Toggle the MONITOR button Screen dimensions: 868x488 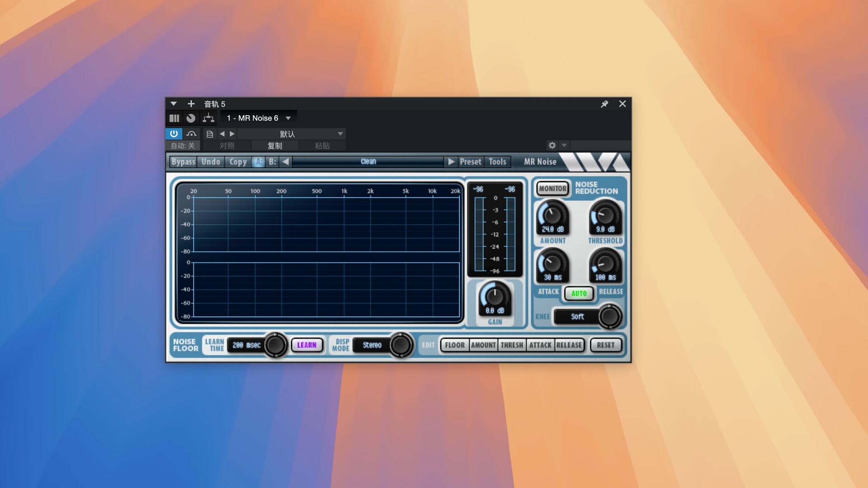(552, 188)
